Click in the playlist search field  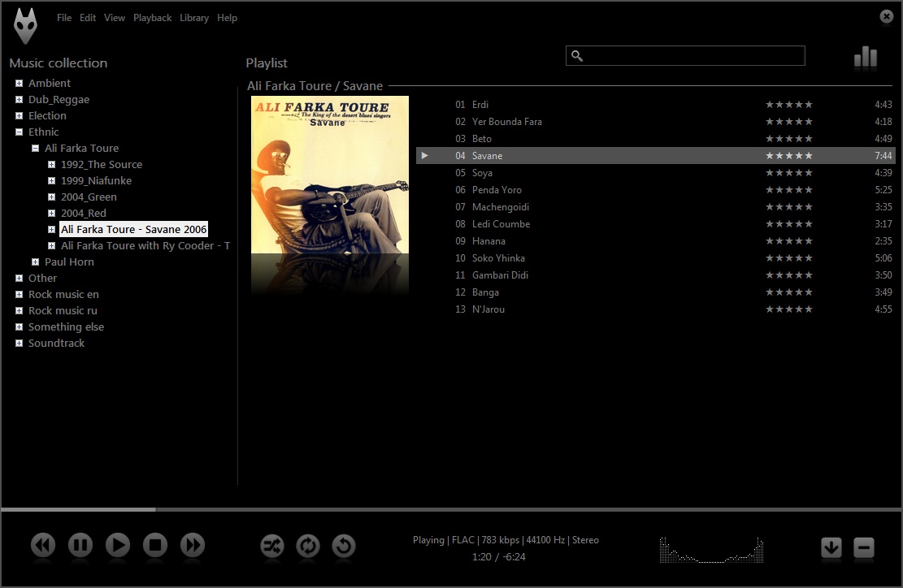click(685, 56)
